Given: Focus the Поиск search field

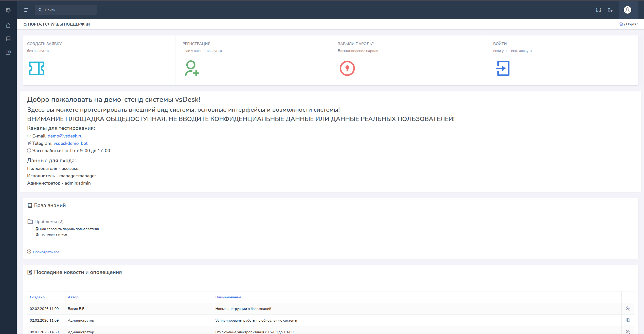Looking at the screenshot, I should coord(66,10).
